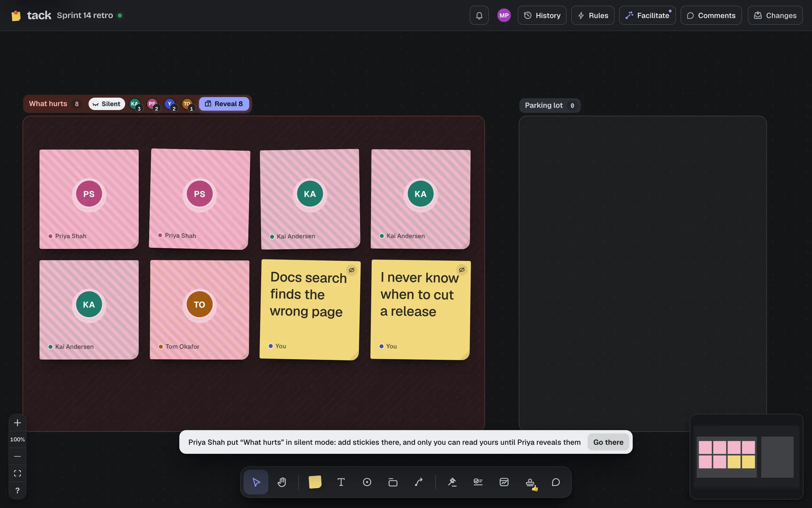Image resolution: width=812 pixels, height=508 pixels.
Task: Click the Y contributor chip with 2
Action: 171,104
